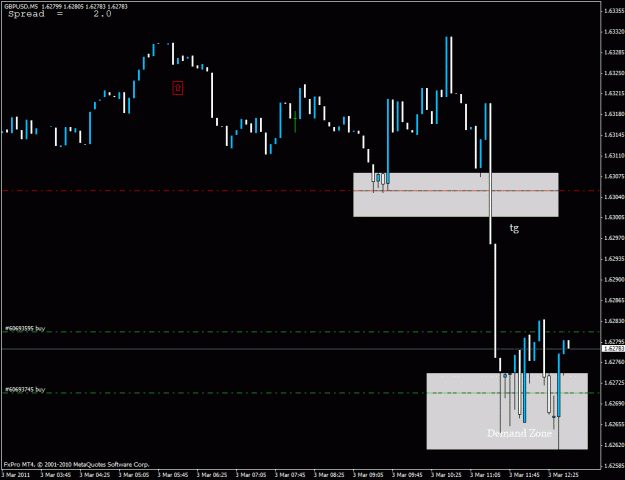Click the "3 Mar 03:45" time label
625x480 pixels.
(x=55, y=475)
